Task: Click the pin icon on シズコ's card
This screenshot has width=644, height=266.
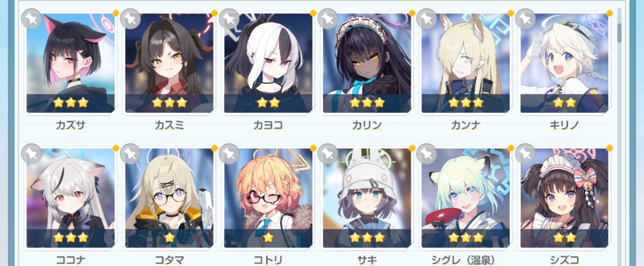Action: pos(525,154)
